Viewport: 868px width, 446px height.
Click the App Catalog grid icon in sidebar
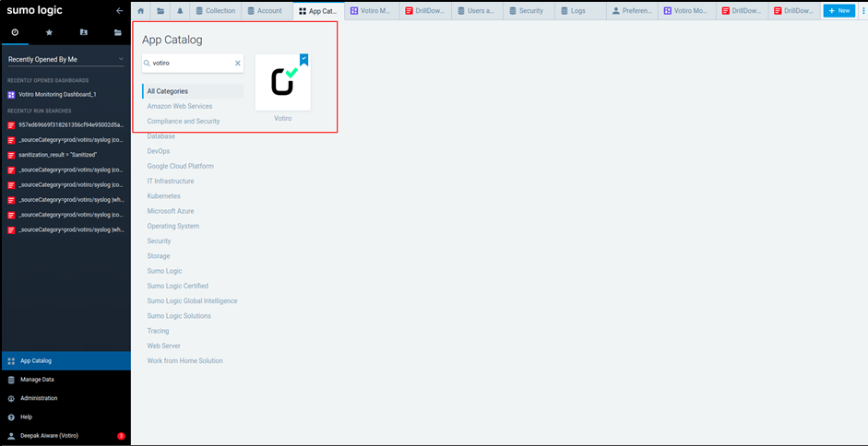coord(11,361)
